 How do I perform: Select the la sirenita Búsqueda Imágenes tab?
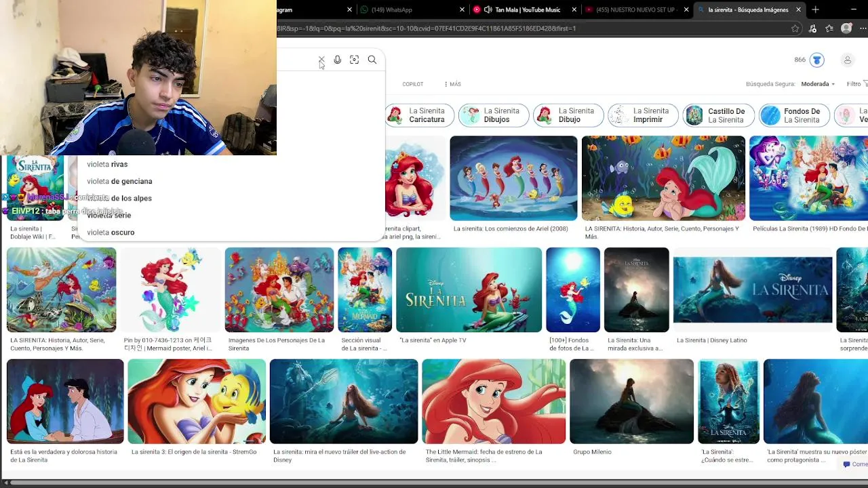coord(748,9)
